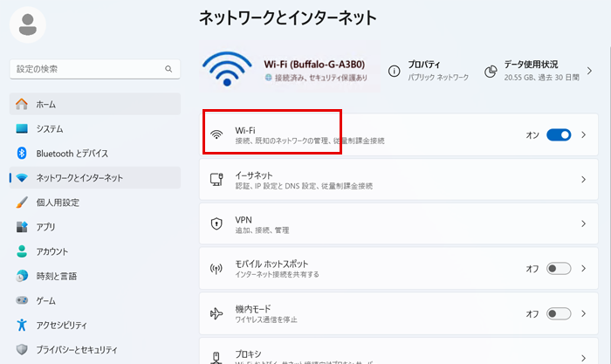Click ワイヤレス通信を停止 description text
Image resolution: width=611 pixels, height=364 pixels.
[x=266, y=319]
